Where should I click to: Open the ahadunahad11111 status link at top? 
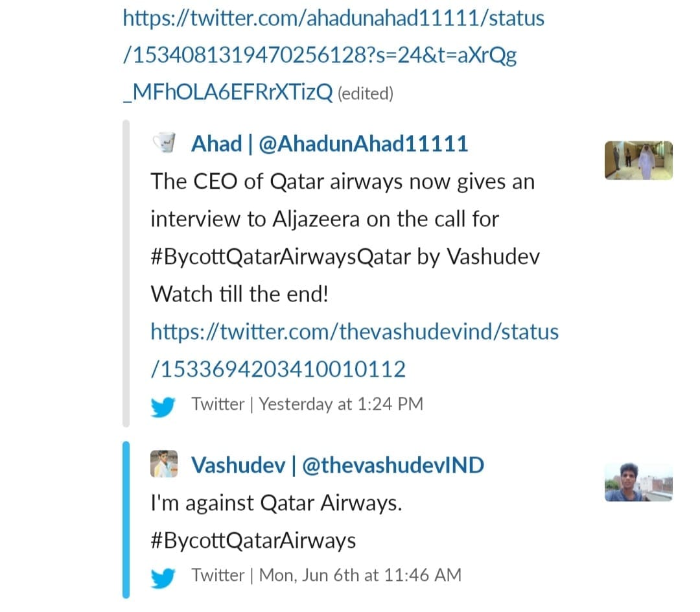click(334, 55)
